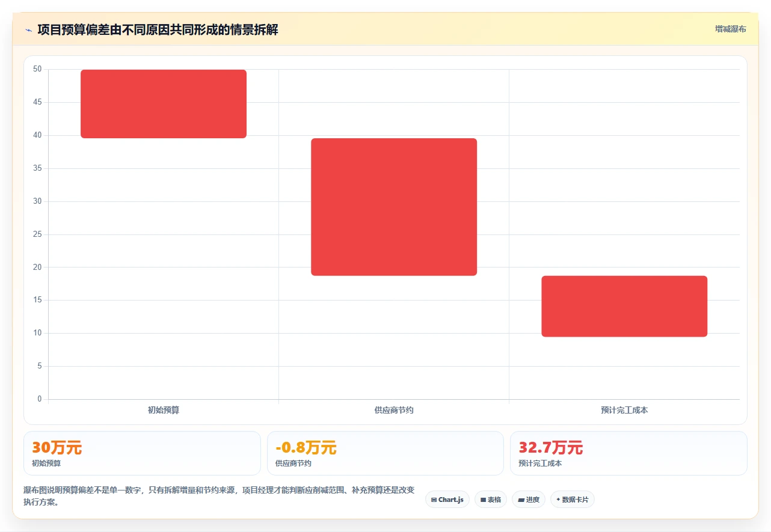Open the -0.8万元 供应商节约 data card
This screenshot has width=771, height=532.
tap(385, 453)
